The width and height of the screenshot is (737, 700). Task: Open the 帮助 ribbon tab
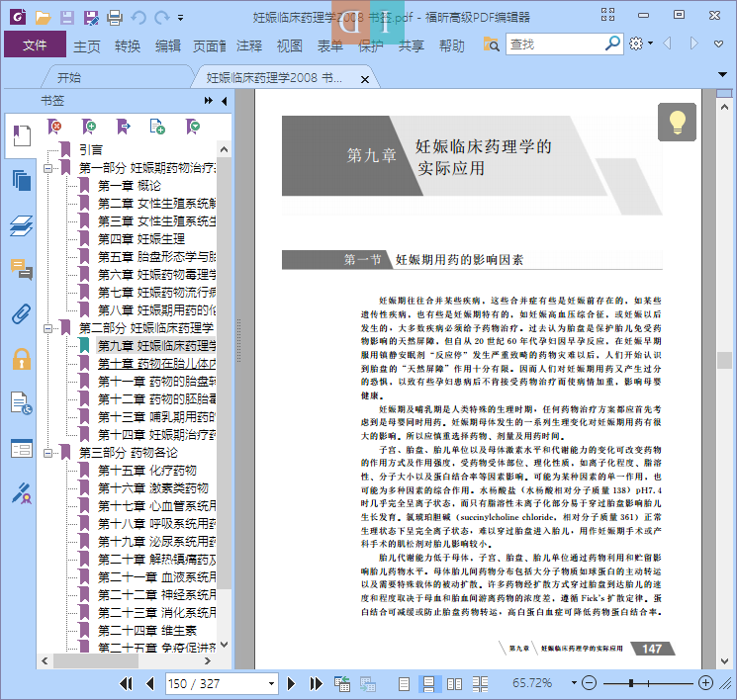click(x=452, y=46)
